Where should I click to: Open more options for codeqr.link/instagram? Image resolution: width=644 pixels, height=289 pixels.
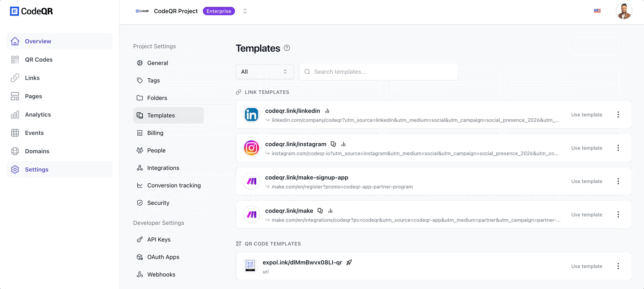(x=618, y=148)
